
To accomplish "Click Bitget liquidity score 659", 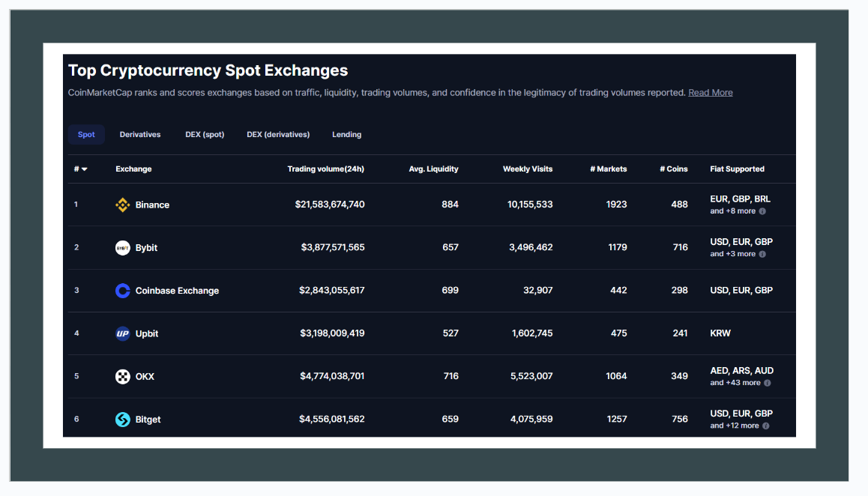I will point(450,419).
